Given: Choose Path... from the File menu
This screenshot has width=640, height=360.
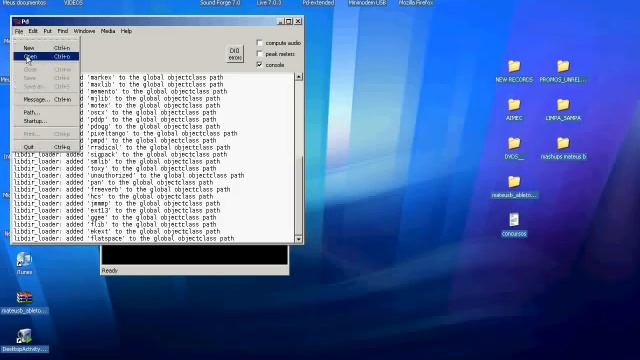Looking at the screenshot, I should pos(46,112).
